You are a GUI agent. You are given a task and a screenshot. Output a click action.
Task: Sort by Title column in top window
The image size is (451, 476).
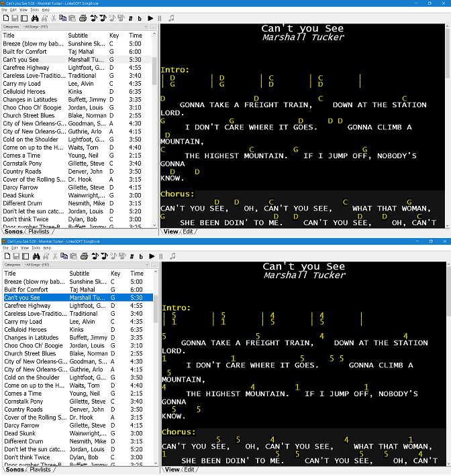(x=34, y=36)
